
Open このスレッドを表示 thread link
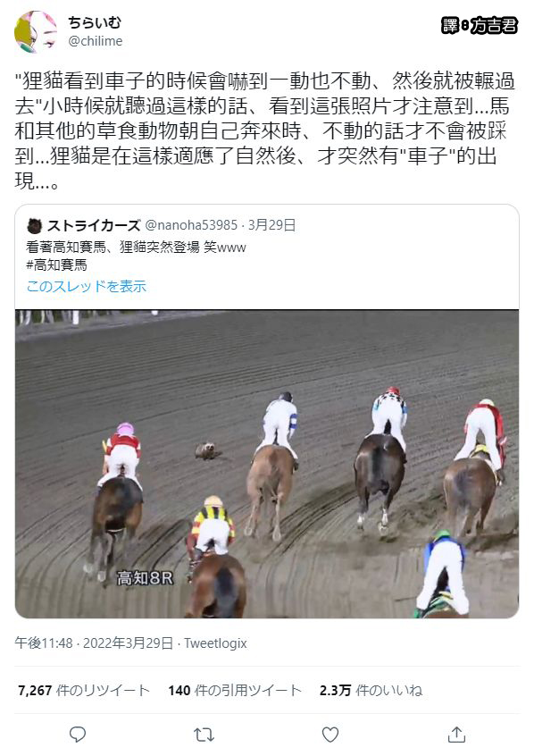[87, 286]
